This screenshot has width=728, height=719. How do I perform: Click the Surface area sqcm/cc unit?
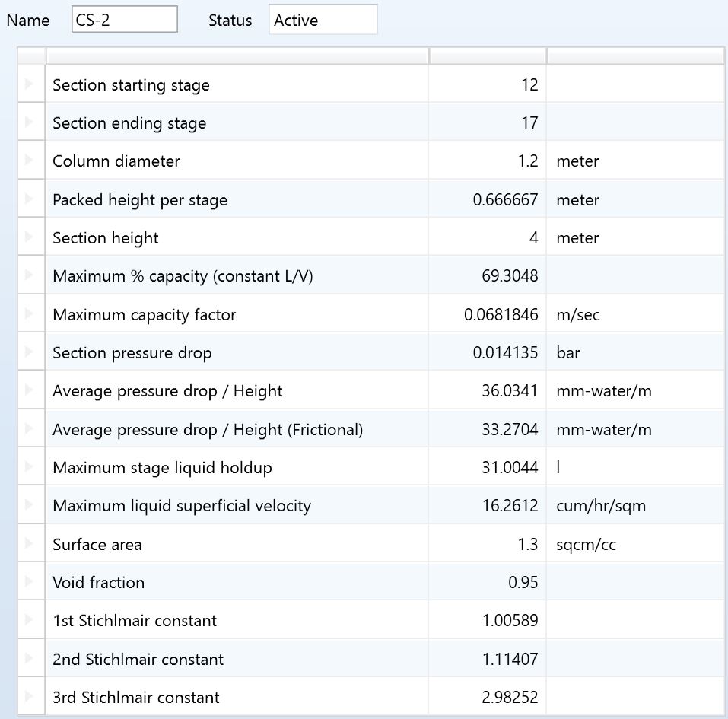586,544
